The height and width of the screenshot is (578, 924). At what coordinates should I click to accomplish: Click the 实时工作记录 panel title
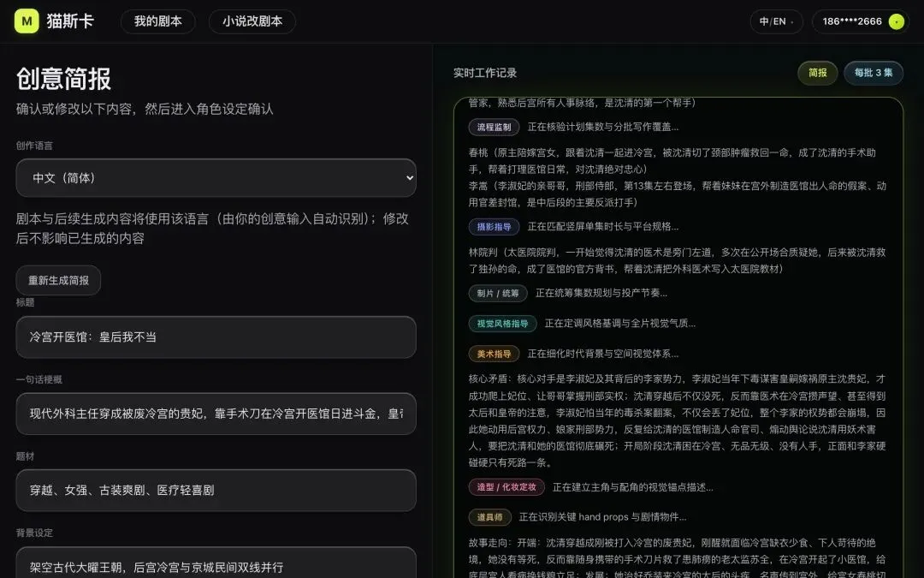pos(485,73)
